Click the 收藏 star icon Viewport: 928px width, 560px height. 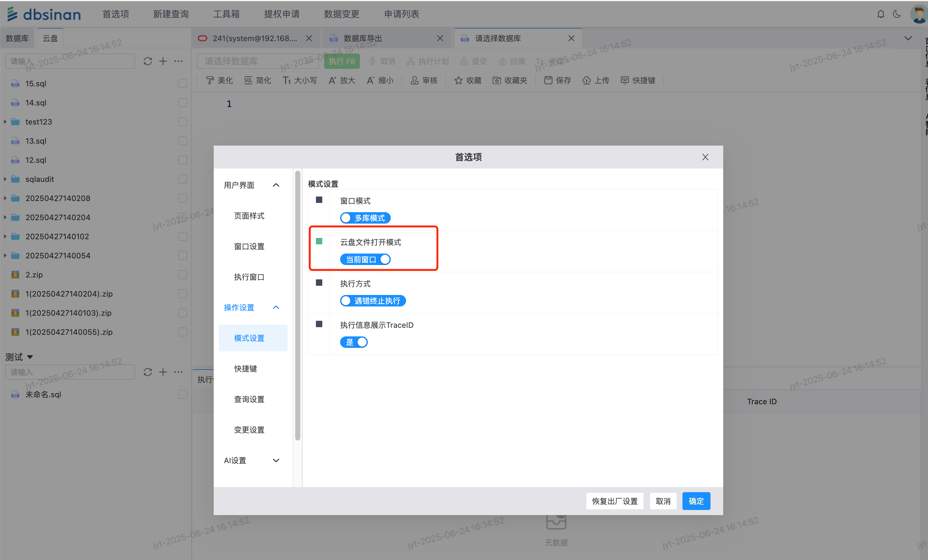click(x=458, y=80)
